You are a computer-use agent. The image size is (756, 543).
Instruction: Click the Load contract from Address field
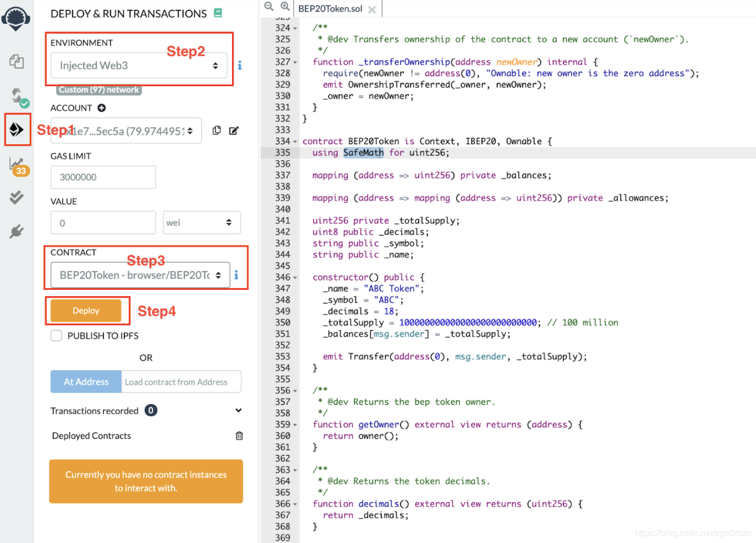pos(181,382)
